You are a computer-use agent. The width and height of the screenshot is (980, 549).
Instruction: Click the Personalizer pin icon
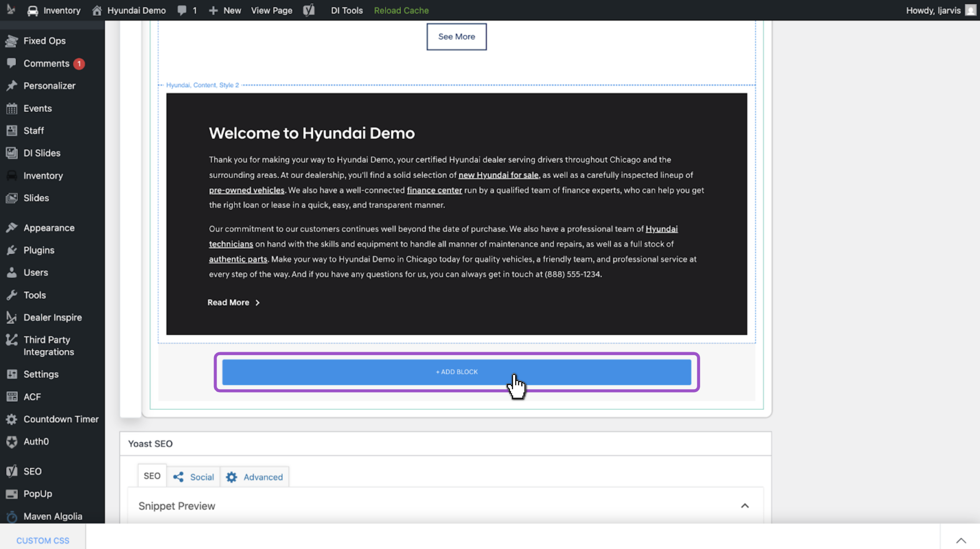point(11,86)
